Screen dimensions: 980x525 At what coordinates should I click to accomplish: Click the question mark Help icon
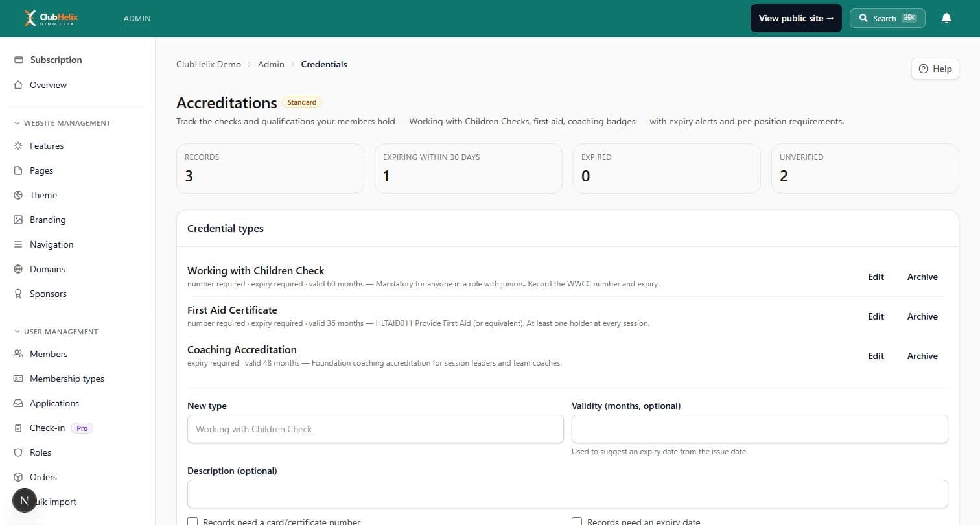[x=924, y=69]
